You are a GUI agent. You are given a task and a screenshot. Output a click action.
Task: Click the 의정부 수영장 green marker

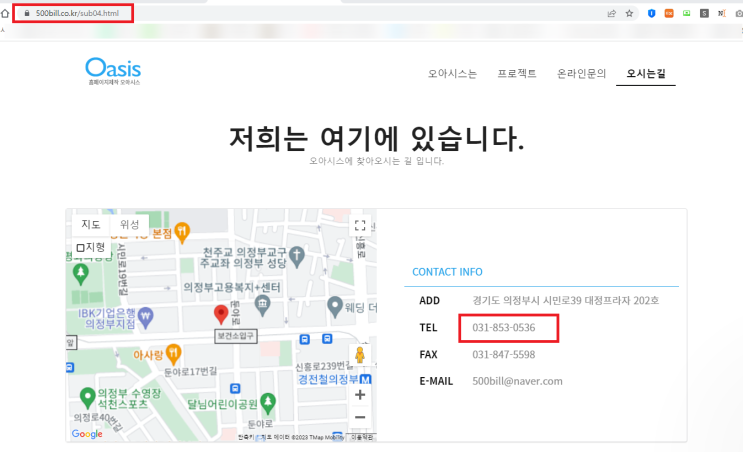[87, 398]
